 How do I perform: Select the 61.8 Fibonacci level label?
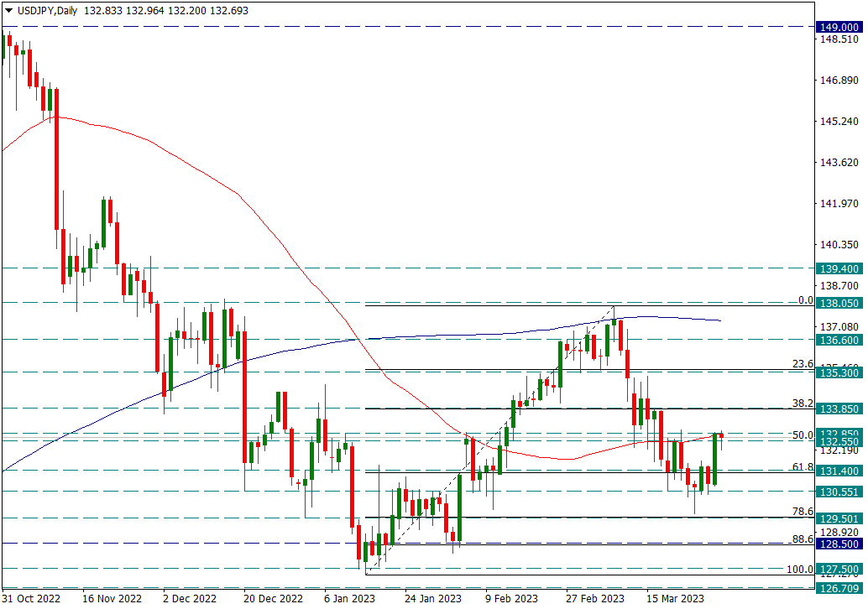click(803, 467)
